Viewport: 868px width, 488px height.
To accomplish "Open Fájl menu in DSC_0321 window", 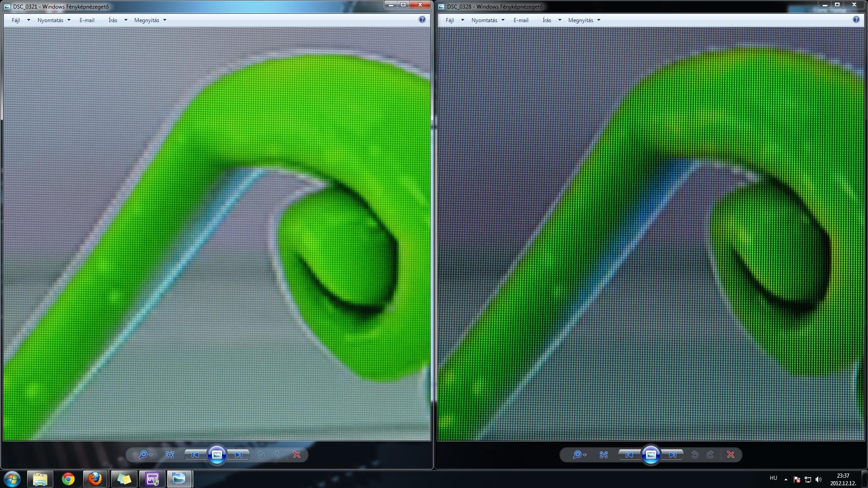I will pos(20,20).
